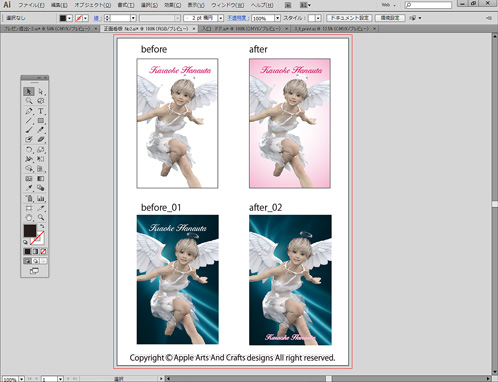
Task: Set paint mode to None
Action: (x=43, y=251)
